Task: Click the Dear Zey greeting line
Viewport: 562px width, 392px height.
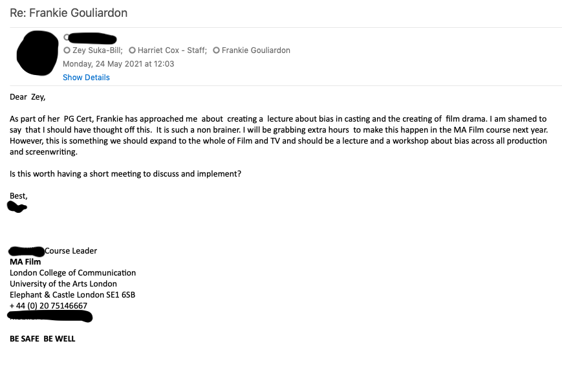Action: 28,97
